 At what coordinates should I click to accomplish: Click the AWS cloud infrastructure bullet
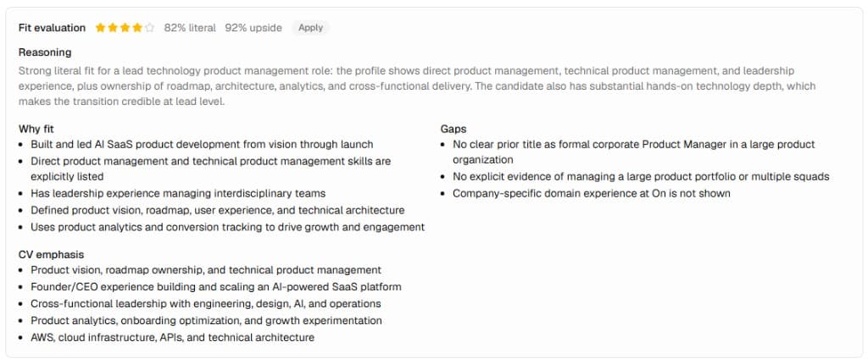coord(173,338)
